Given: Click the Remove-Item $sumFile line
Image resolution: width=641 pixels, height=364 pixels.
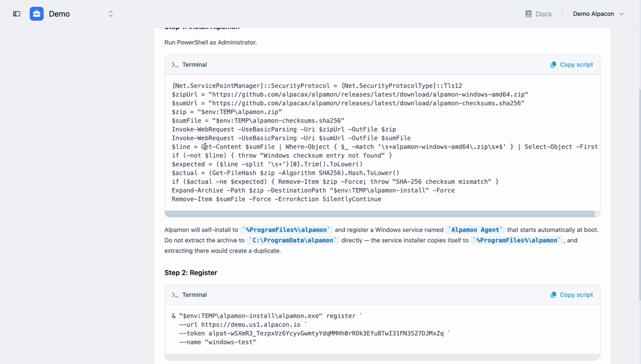Looking at the screenshot, I should (276, 199).
